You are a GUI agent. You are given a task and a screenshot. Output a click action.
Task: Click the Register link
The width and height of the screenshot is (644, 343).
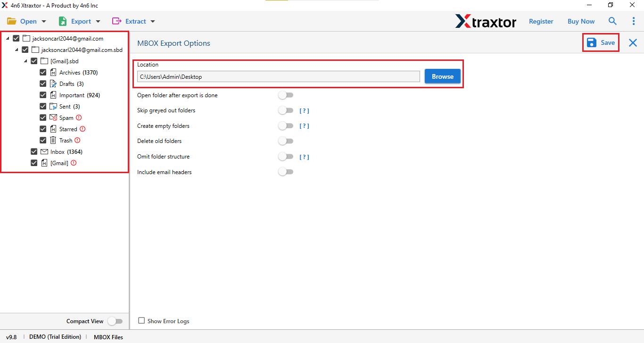pos(541,21)
